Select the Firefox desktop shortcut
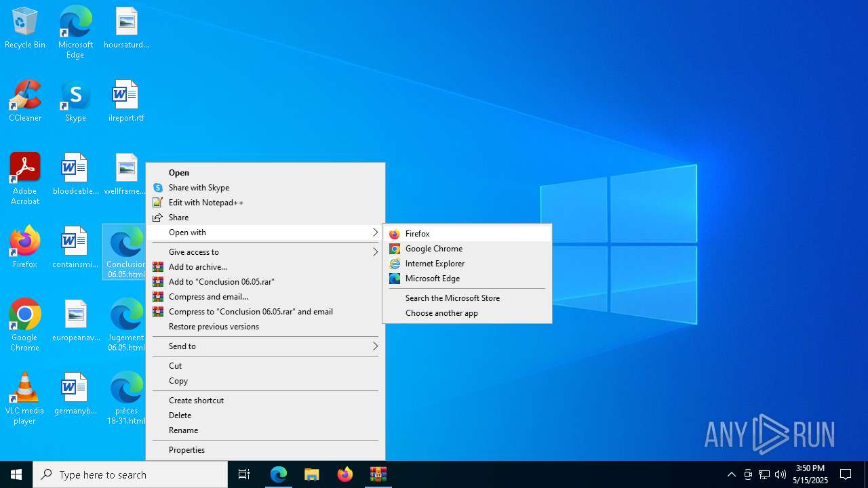 tap(25, 247)
